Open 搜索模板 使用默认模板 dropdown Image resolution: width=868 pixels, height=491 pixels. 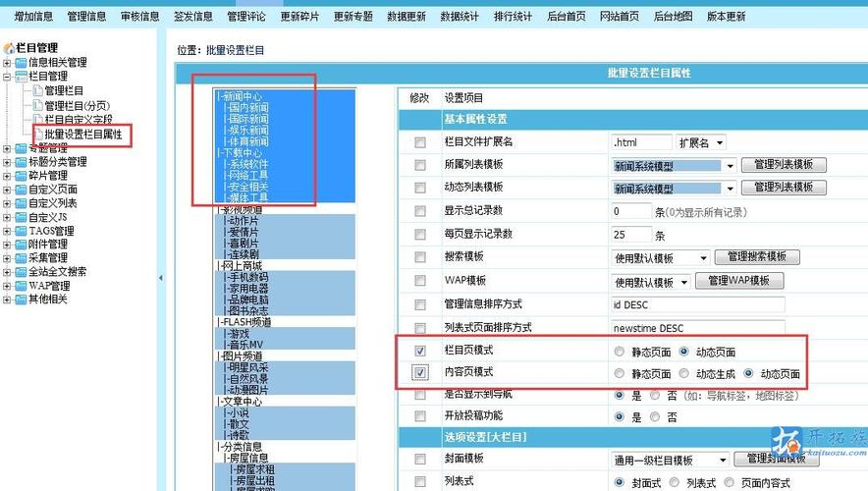pyautogui.click(x=661, y=258)
